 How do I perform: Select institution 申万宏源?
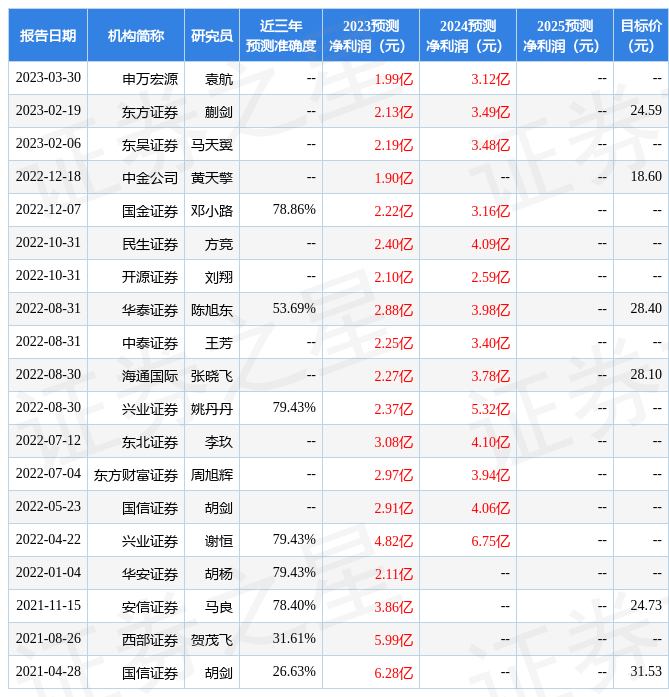(x=150, y=79)
